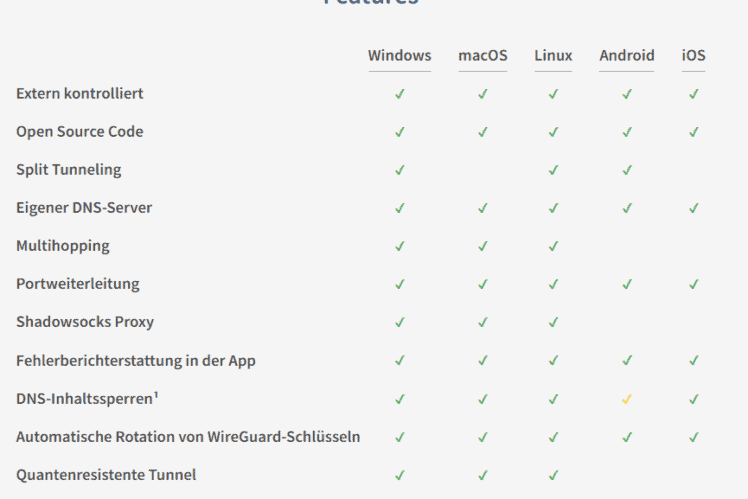The height and width of the screenshot is (499, 748).
Task: Click yellow checkmark for DNS-Inhaltssperren on Android
Action: click(627, 399)
